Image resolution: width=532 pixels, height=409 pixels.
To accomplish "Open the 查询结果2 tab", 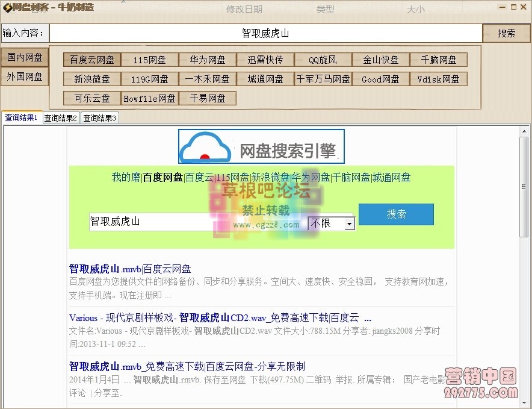I will pyautogui.click(x=60, y=117).
